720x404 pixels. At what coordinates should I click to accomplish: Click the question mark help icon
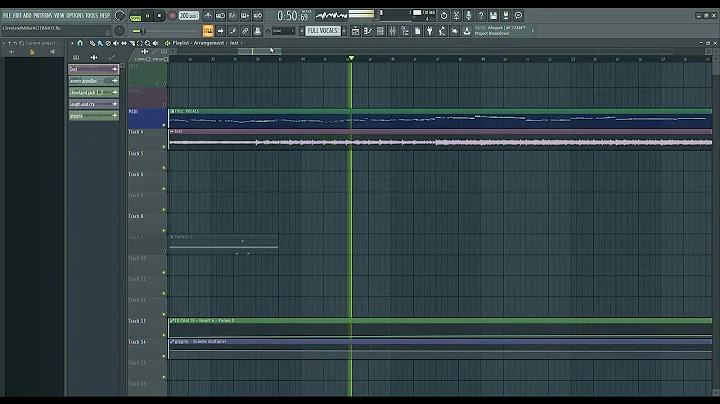[x=481, y=16]
